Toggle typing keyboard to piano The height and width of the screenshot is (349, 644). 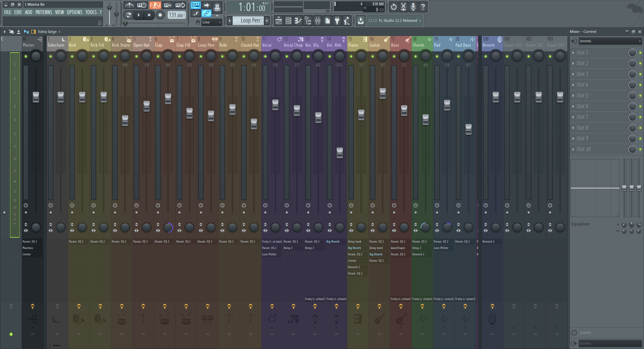pyautogui.click(x=196, y=5)
